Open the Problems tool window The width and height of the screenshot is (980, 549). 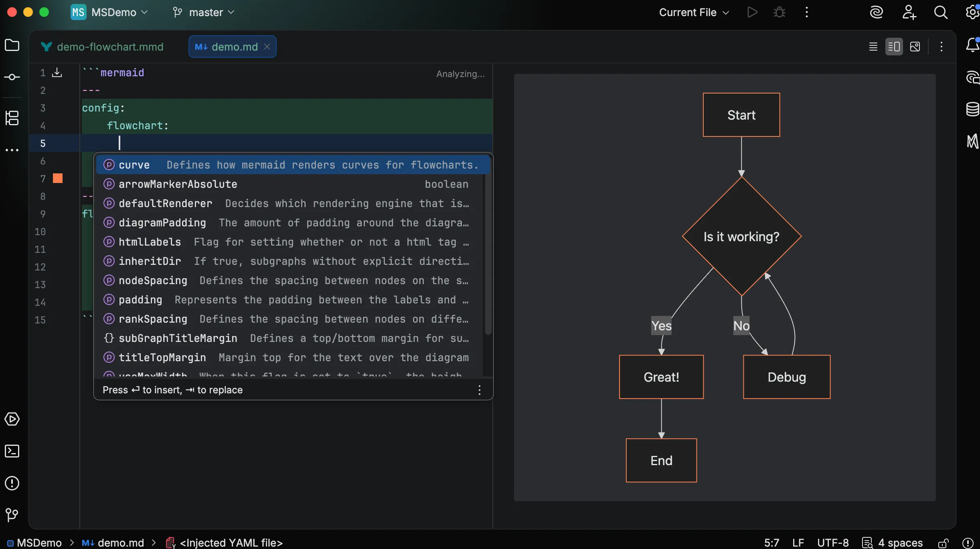(12, 484)
